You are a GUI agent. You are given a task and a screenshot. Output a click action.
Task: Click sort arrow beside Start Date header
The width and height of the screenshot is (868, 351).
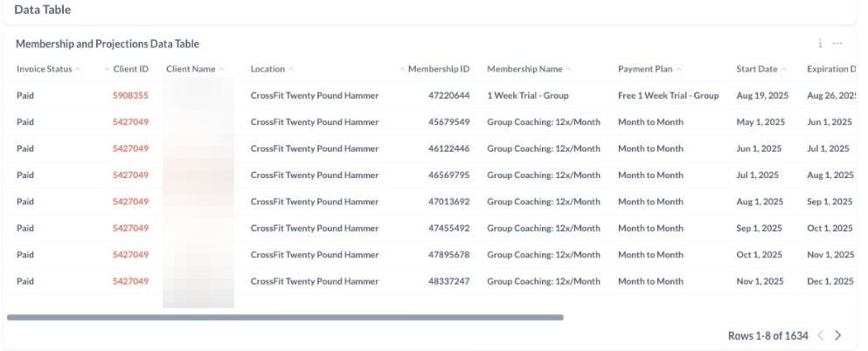tap(784, 69)
